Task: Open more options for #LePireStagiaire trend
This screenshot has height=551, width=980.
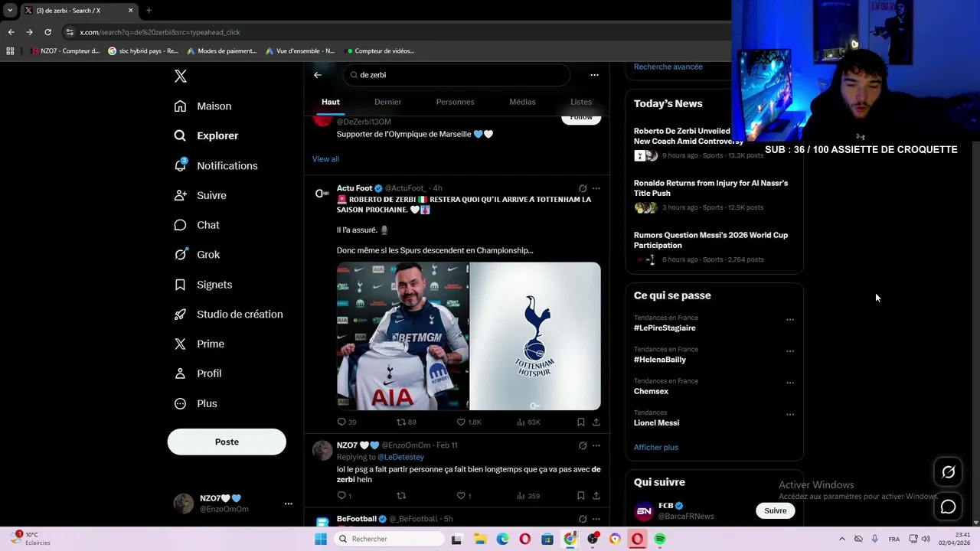Action: (x=790, y=320)
